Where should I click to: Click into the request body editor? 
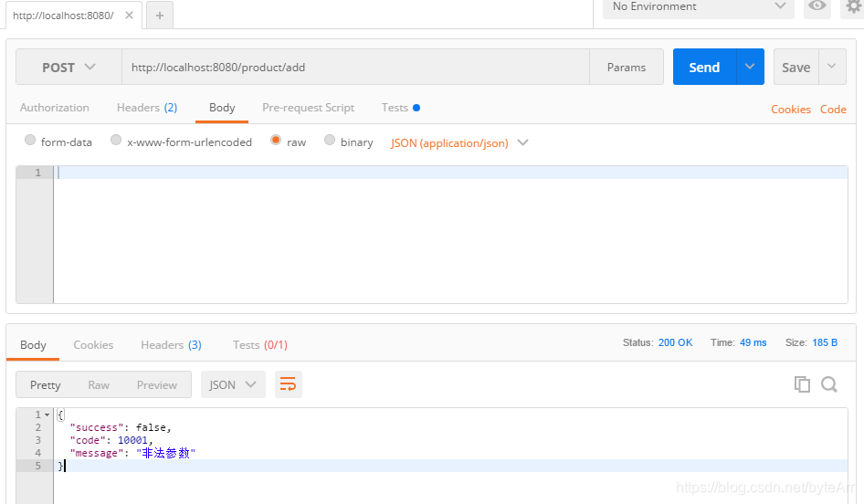[450, 235]
